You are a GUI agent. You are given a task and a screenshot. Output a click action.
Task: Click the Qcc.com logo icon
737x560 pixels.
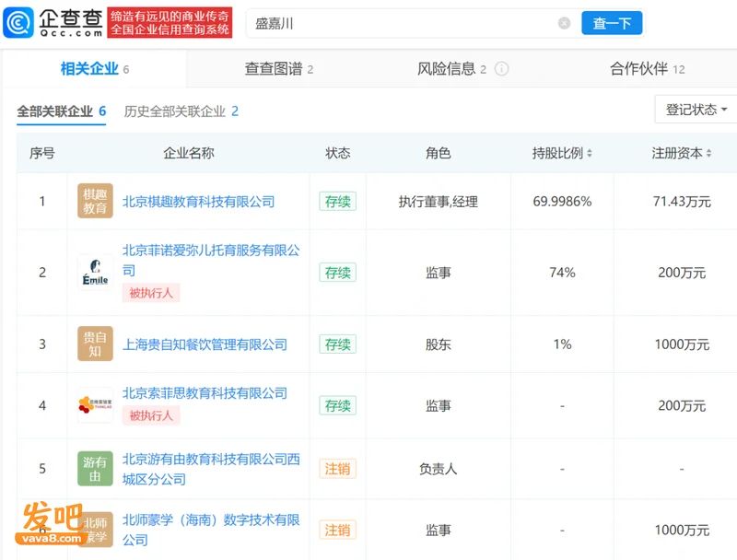click(x=18, y=22)
